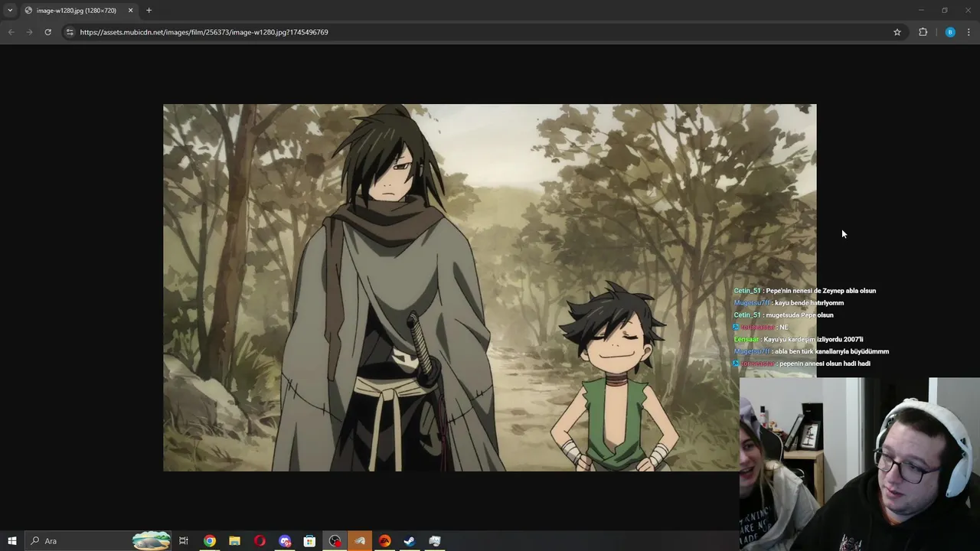
Task: Launch Opera browser from the taskbar
Action: (x=260, y=541)
